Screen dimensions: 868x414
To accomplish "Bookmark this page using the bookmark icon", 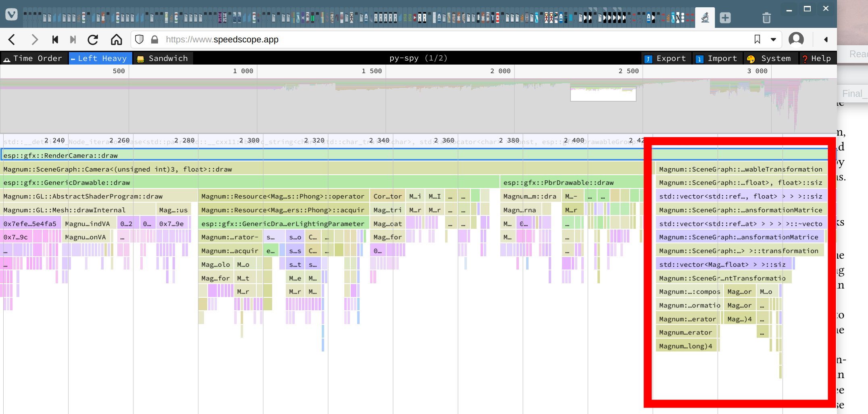I will click(x=757, y=40).
